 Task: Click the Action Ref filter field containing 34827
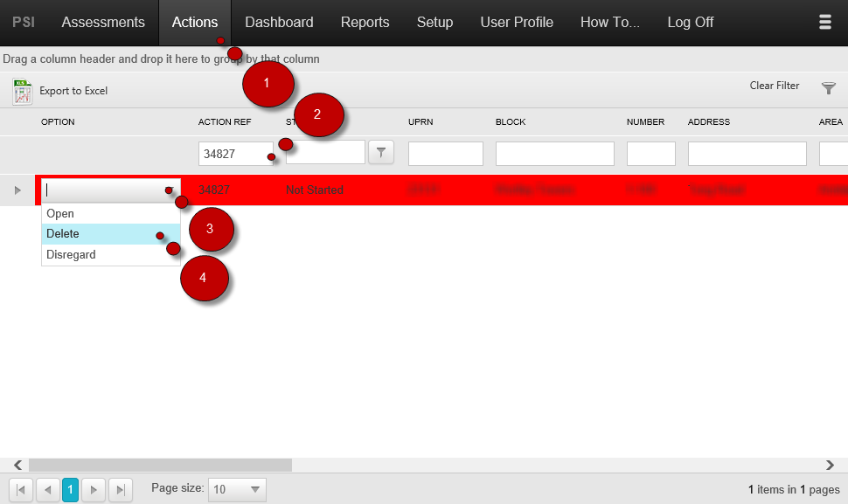pos(236,154)
